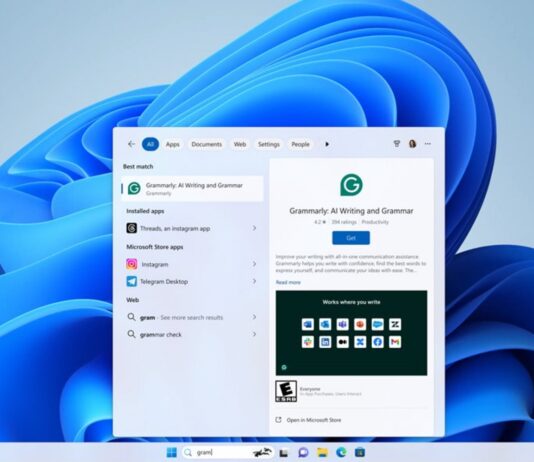Click the Instagram app icon
The width and height of the screenshot is (534, 462).
tap(131, 264)
